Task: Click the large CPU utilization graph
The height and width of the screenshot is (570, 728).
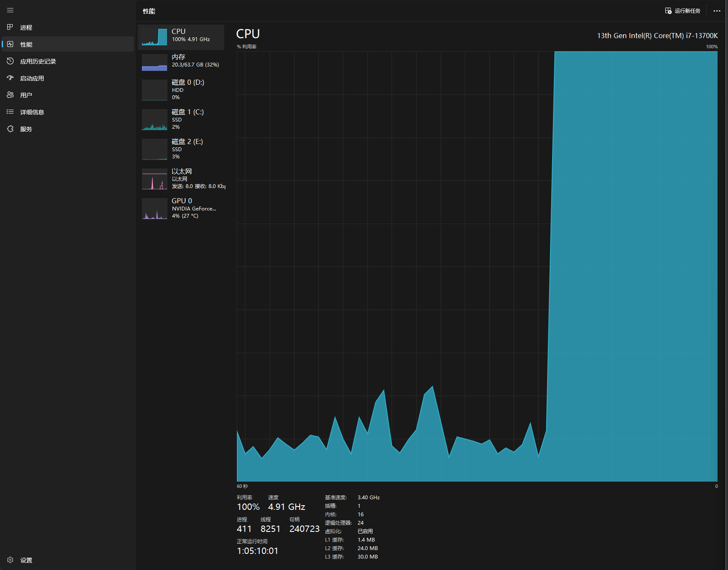Action: point(477,266)
